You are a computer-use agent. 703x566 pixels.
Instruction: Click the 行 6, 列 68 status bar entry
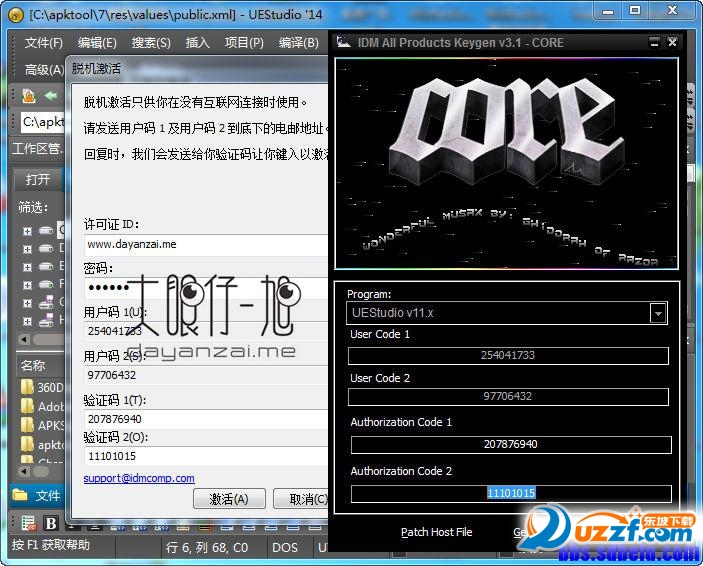[207, 547]
